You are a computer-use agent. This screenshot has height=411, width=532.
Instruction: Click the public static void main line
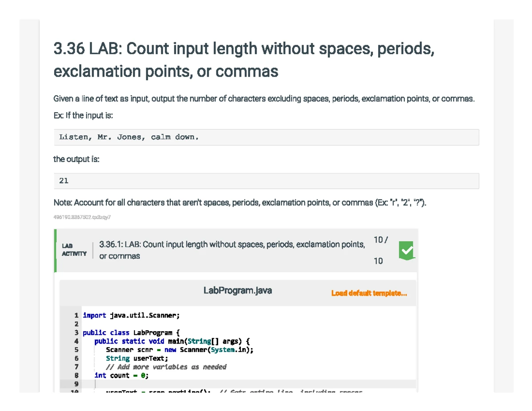click(x=172, y=341)
